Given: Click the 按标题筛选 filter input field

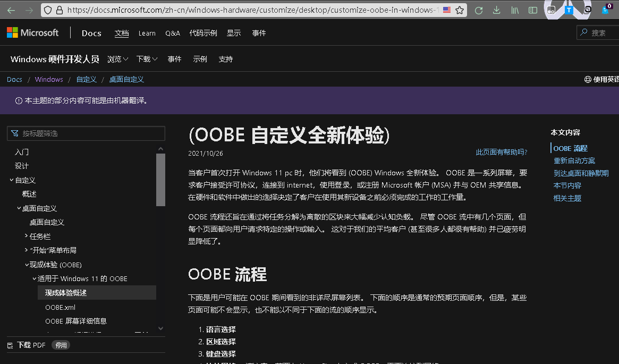Looking at the screenshot, I should [86, 133].
